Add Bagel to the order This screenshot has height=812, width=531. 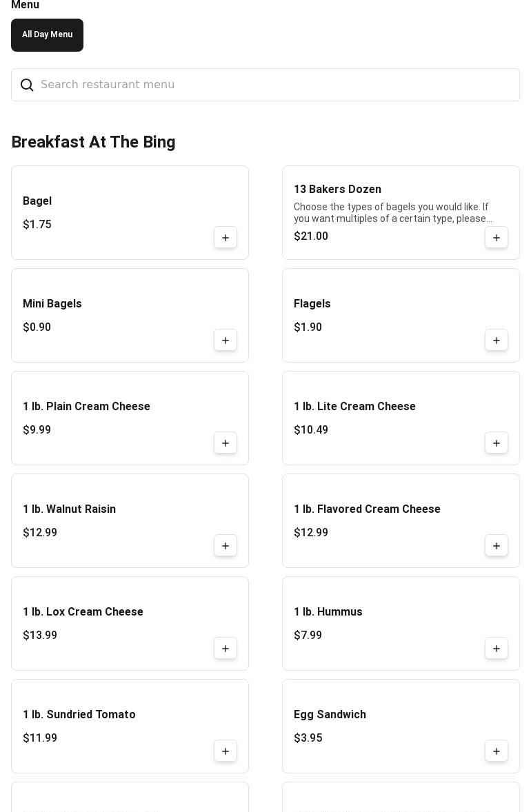(226, 238)
